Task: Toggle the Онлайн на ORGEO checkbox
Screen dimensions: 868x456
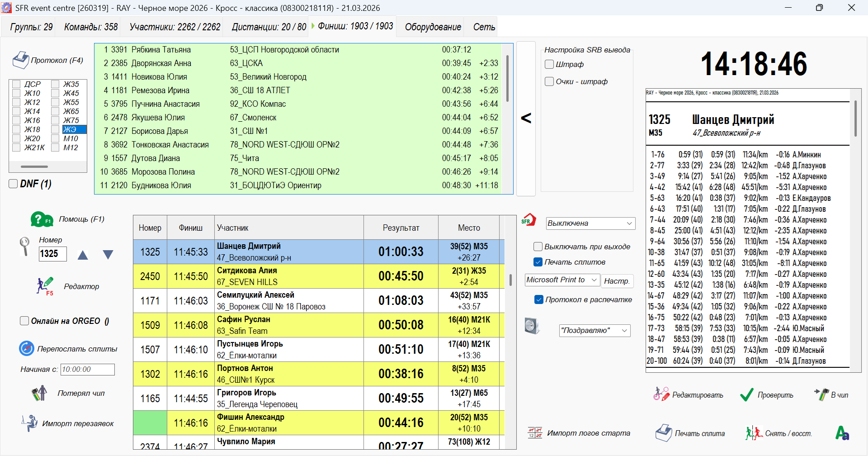Action: [x=24, y=321]
